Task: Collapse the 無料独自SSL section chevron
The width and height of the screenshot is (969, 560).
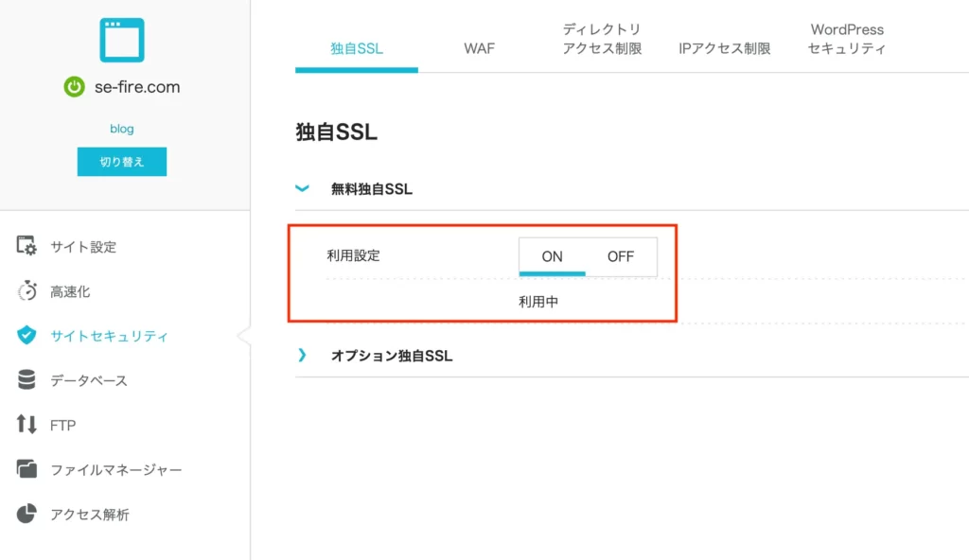Action: 302,188
